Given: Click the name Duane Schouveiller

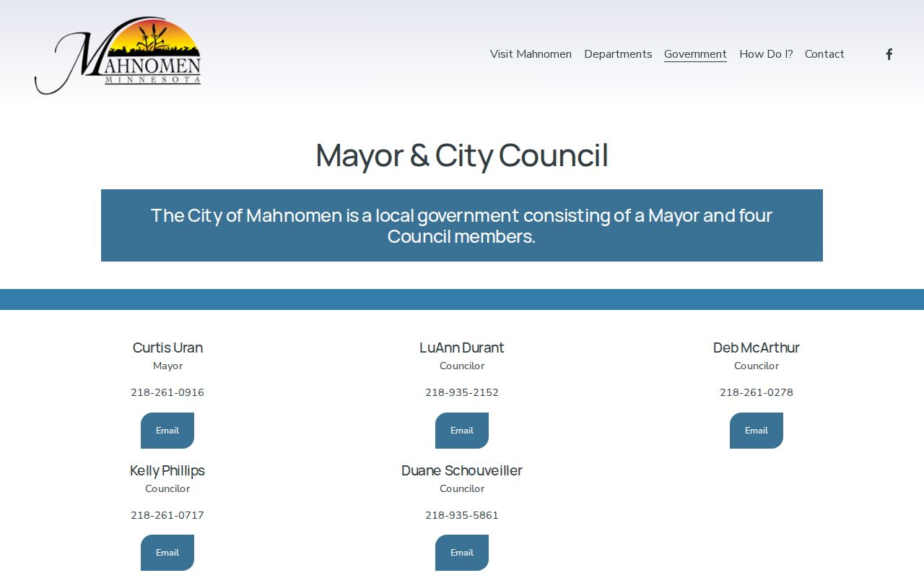Looking at the screenshot, I should (x=462, y=470).
